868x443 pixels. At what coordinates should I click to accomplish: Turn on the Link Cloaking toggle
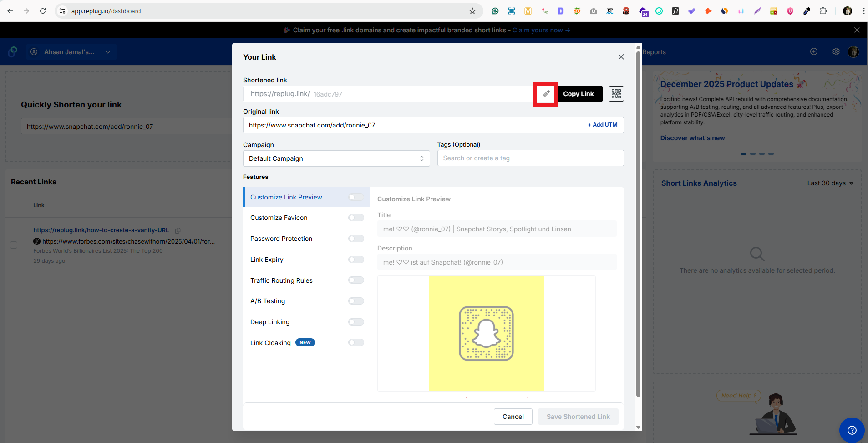point(356,342)
